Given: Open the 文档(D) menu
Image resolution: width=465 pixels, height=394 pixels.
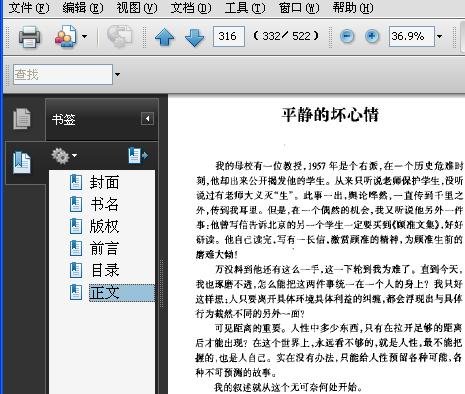Looking at the screenshot, I should 191,8.
